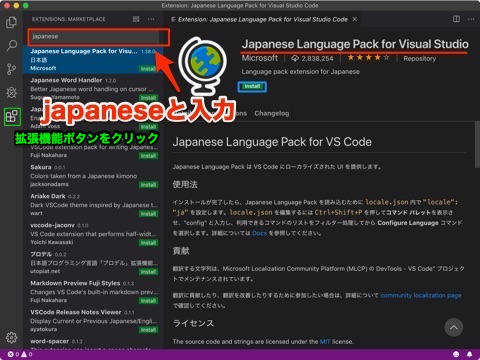The image size is (480, 360).
Task: Open editor more actions ellipsis menu
Action: pyautogui.click(x=471, y=19)
